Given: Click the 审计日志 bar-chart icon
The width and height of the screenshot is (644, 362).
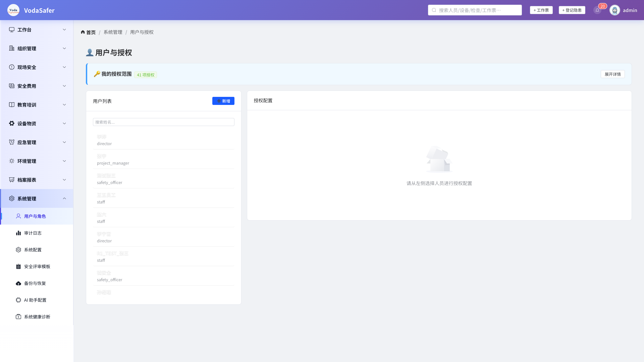Looking at the screenshot, I should click(18, 233).
